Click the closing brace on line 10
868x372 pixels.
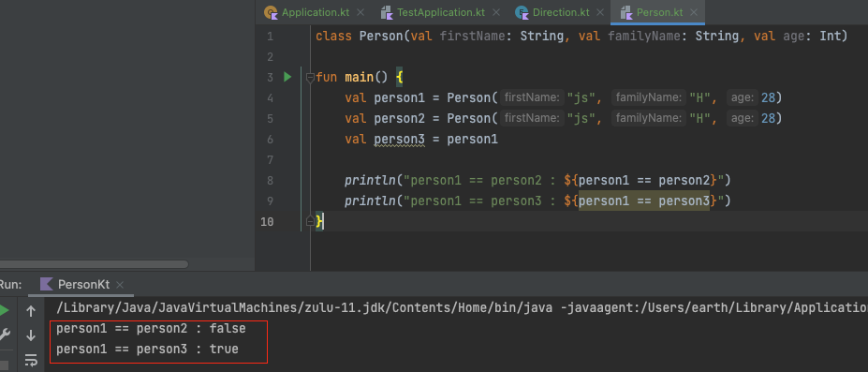point(319,221)
